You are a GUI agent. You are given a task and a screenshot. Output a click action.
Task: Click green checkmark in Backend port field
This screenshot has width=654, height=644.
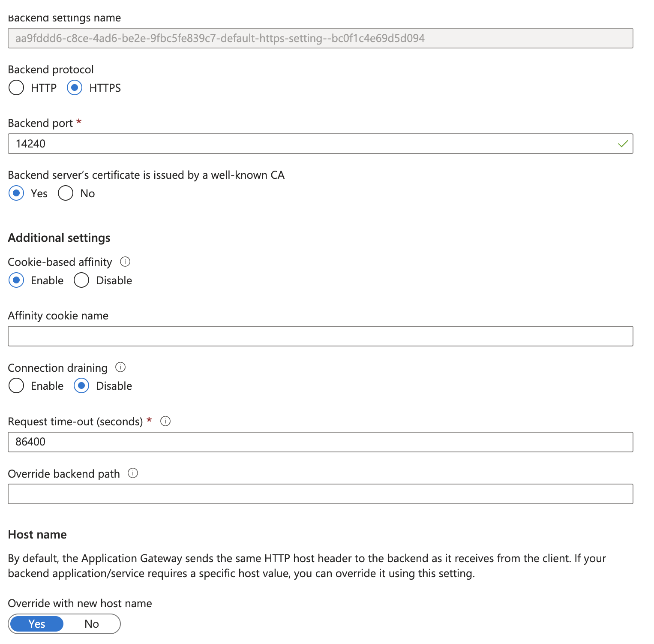tap(623, 144)
